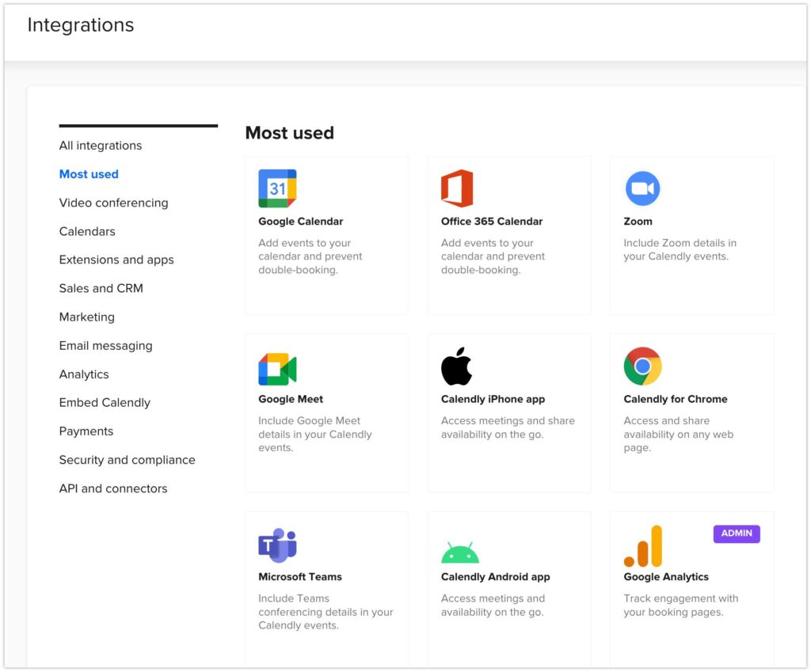Click 'Track engagement with your booking pages' text
The height and width of the screenshot is (672, 811).
[x=680, y=606]
